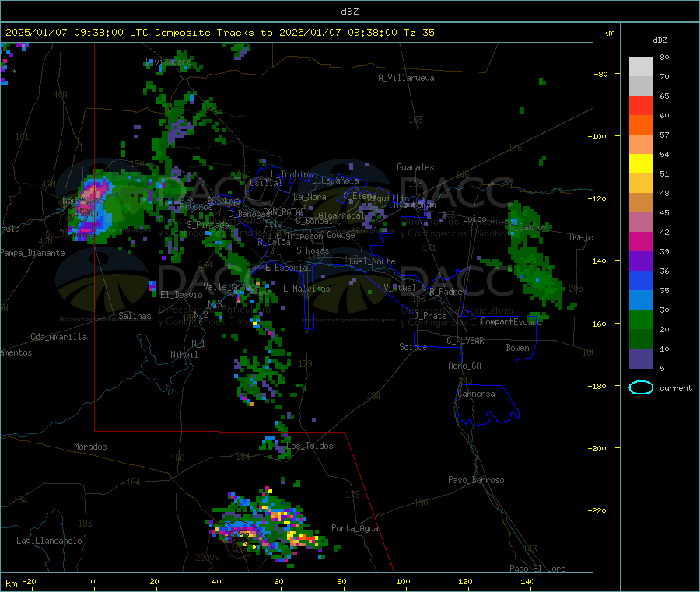Viewport: 700px width, 592px height.
Task: Select the light blue 35 dBZ swatch
Action: 641,300
